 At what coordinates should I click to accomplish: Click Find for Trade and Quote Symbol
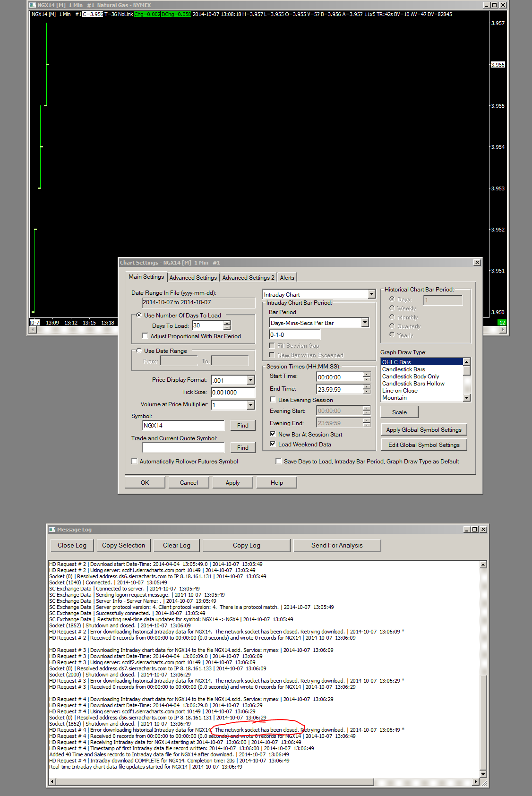(x=243, y=447)
